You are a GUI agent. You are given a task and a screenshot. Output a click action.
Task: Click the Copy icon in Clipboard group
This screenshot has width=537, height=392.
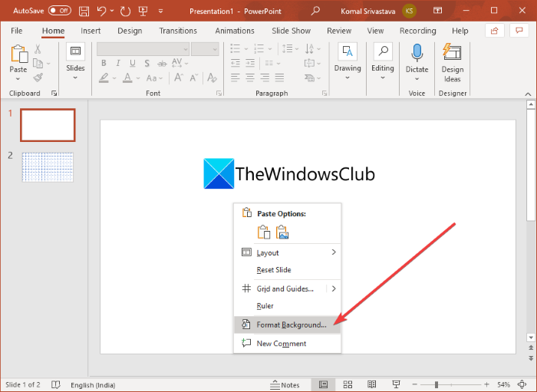click(x=38, y=64)
